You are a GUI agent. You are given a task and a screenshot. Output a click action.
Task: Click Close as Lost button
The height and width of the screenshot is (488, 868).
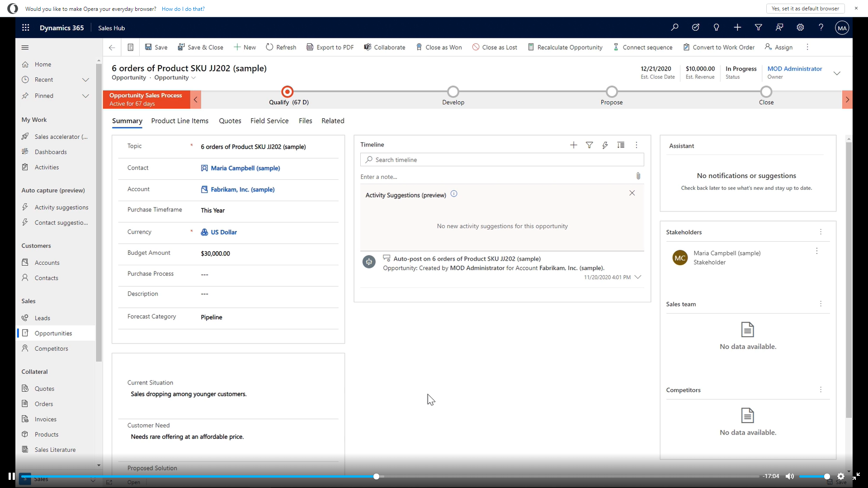[x=495, y=47]
